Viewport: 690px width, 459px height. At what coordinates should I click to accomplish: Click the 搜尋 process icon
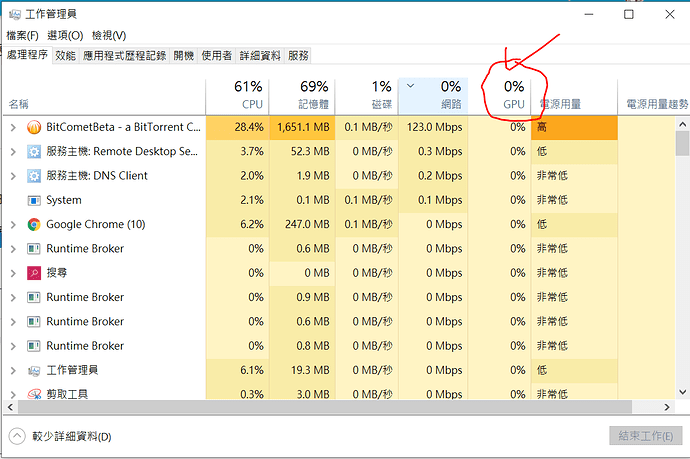pyautogui.click(x=33, y=273)
